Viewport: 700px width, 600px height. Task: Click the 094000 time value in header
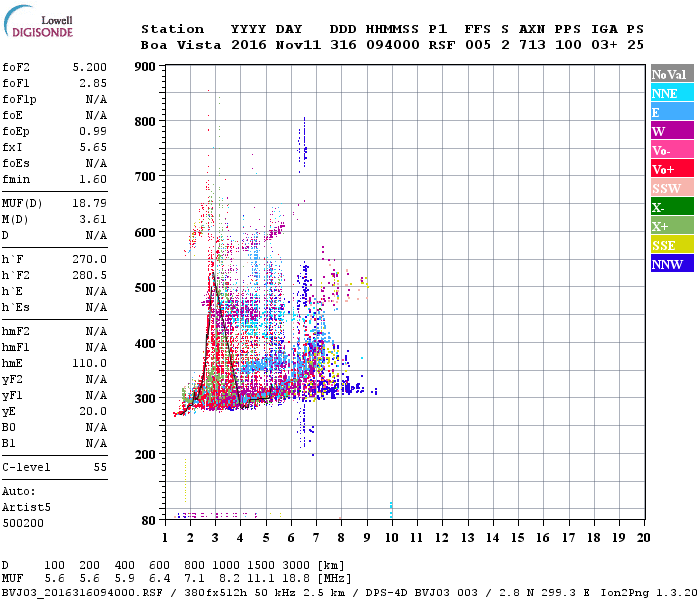pos(393,45)
